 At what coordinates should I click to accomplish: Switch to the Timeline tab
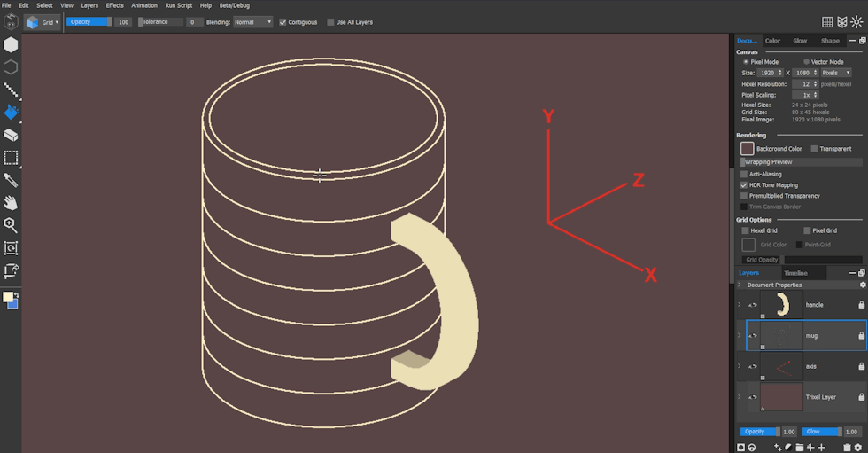(x=795, y=273)
